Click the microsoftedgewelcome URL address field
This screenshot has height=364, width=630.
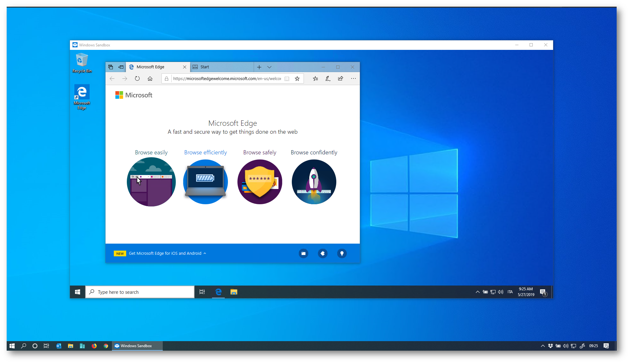click(x=227, y=78)
